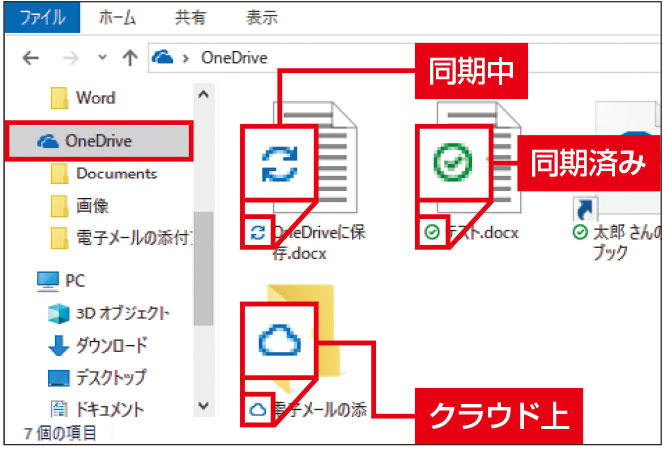Click the ダウンロード arrow icon
This screenshot has height=450, width=666.
pos(59,345)
